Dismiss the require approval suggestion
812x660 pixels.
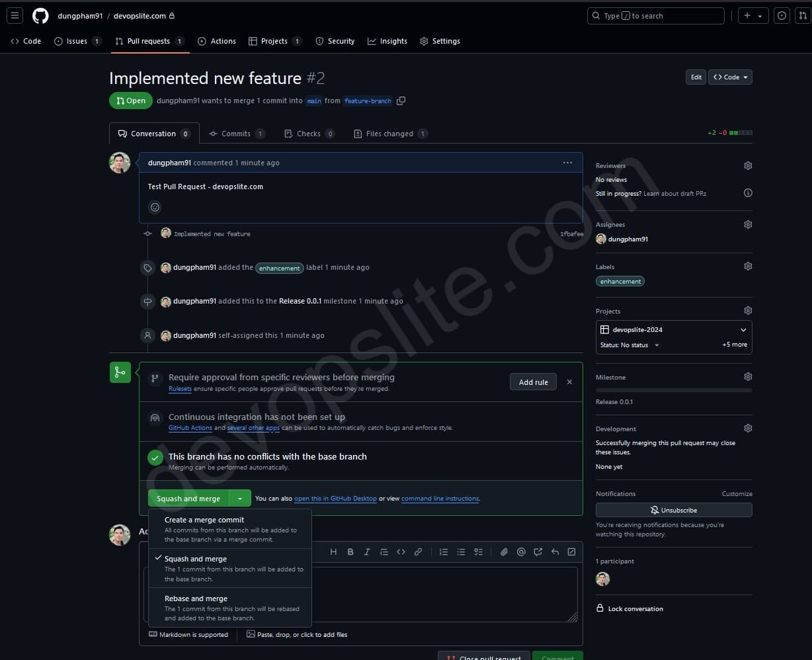coord(569,382)
